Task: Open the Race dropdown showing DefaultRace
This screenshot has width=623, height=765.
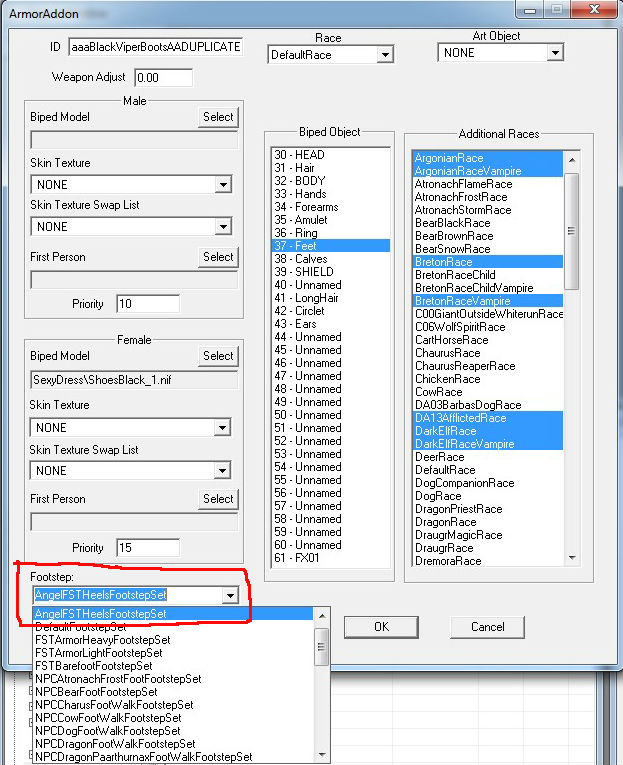Action: pos(385,55)
